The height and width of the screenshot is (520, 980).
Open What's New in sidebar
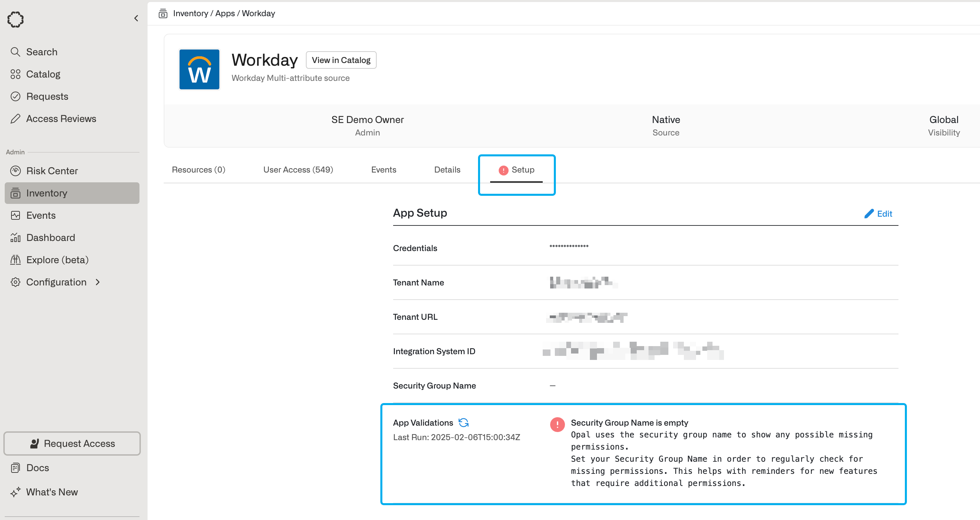pyautogui.click(x=52, y=492)
